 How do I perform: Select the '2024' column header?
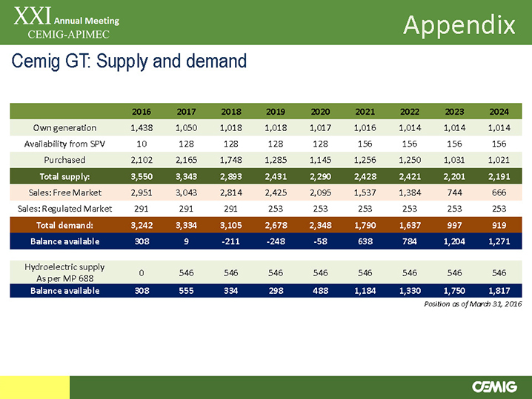(499, 112)
